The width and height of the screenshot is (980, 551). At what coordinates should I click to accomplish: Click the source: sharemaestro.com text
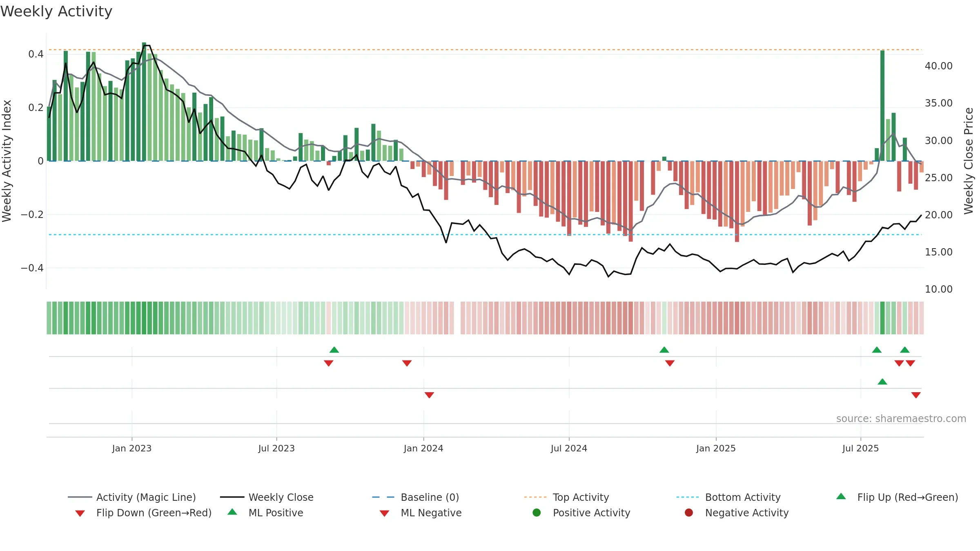(901, 418)
